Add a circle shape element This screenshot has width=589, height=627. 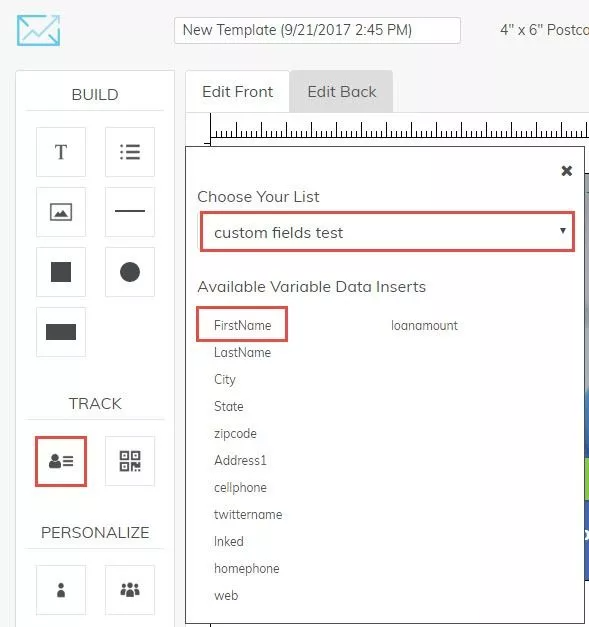(130, 272)
